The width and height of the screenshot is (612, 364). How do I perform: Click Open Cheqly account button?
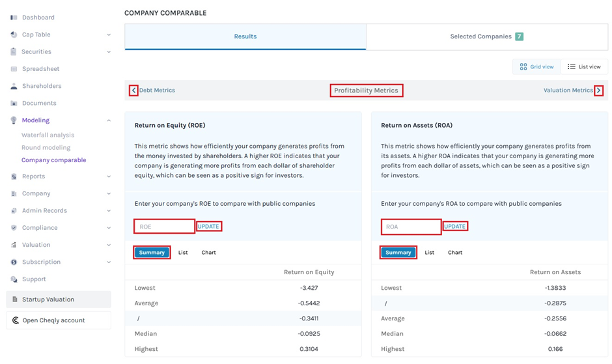coord(59,320)
